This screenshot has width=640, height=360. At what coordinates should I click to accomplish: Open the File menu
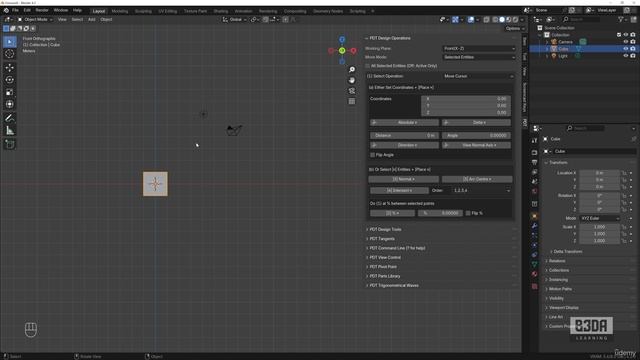point(15,10)
